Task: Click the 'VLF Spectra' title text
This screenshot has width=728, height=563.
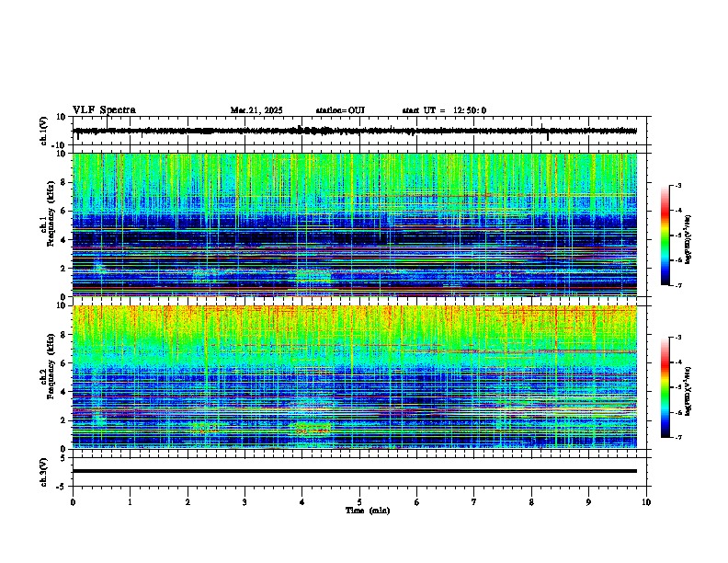Action: pyautogui.click(x=104, y=110)
